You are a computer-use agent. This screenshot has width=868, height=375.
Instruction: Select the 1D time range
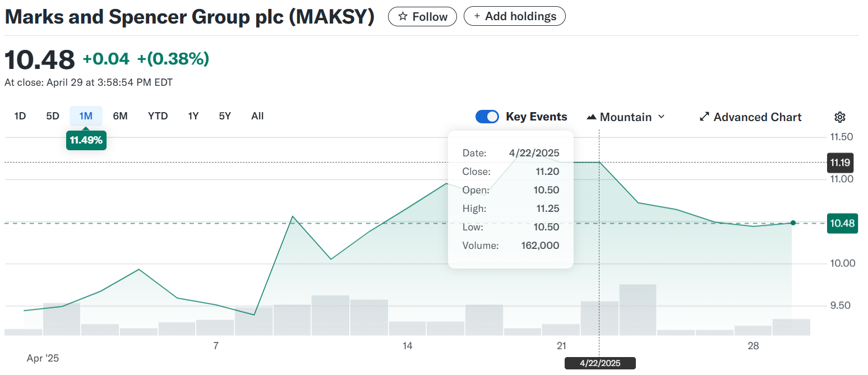[20, 116]
